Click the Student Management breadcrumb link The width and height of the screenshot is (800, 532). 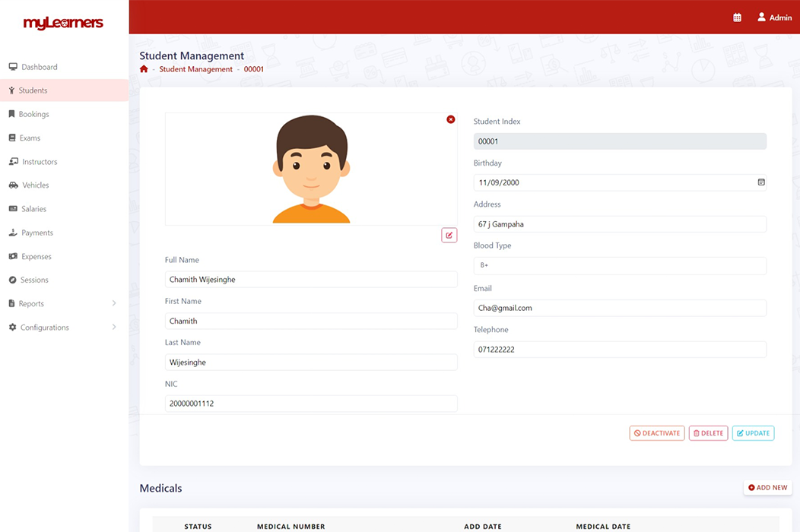click(195, 69)
